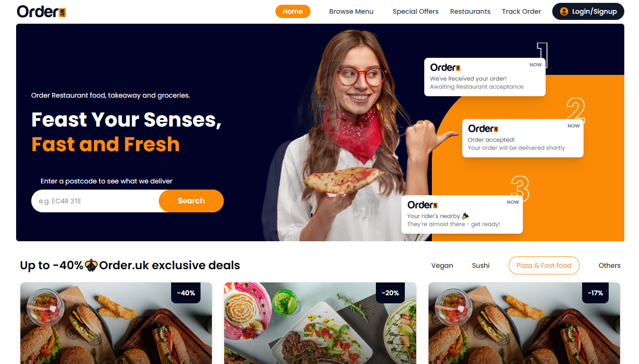Click the user avatar icon in Login/Signup

point(564,11)
